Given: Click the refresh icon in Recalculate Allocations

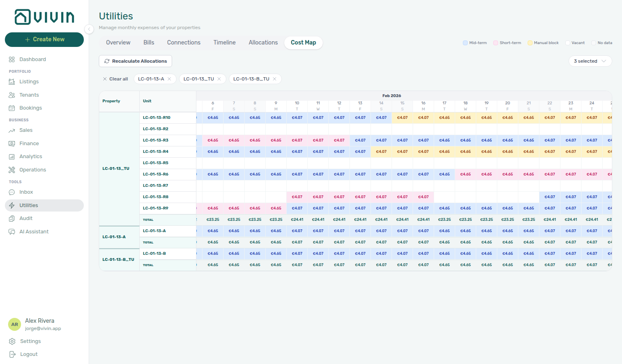Looking at the screenshot, I should [107, 61].
